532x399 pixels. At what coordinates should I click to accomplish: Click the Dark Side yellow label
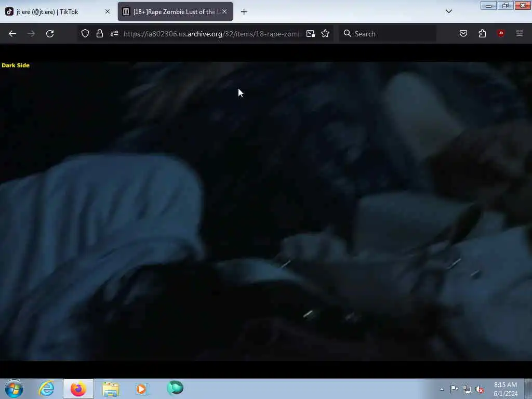(x=16, y=65)
